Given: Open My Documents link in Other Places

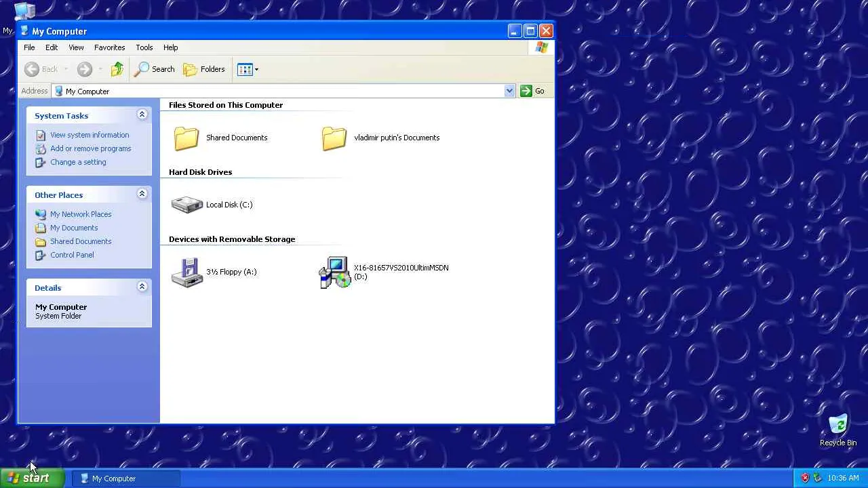Looking at the screenshot, I should [74, 228].
